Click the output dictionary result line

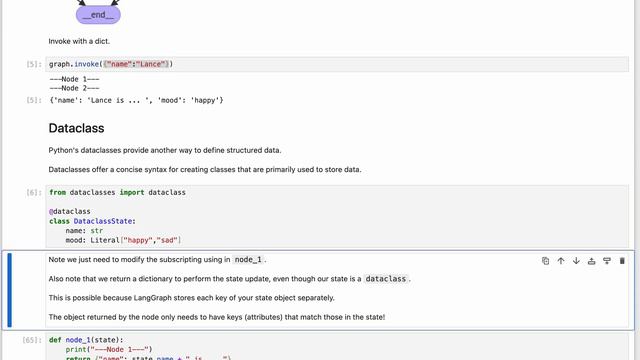[136, 100]
